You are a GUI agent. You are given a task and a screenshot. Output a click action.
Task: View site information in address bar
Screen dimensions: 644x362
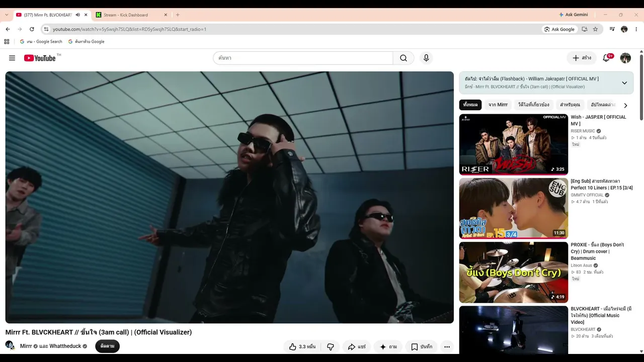46,29
